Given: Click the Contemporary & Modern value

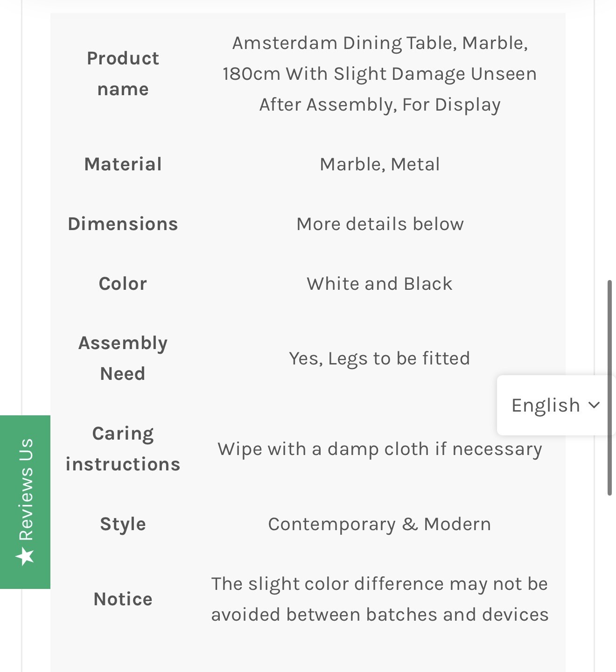Looking at the screenshot, I should click(380, 524).
